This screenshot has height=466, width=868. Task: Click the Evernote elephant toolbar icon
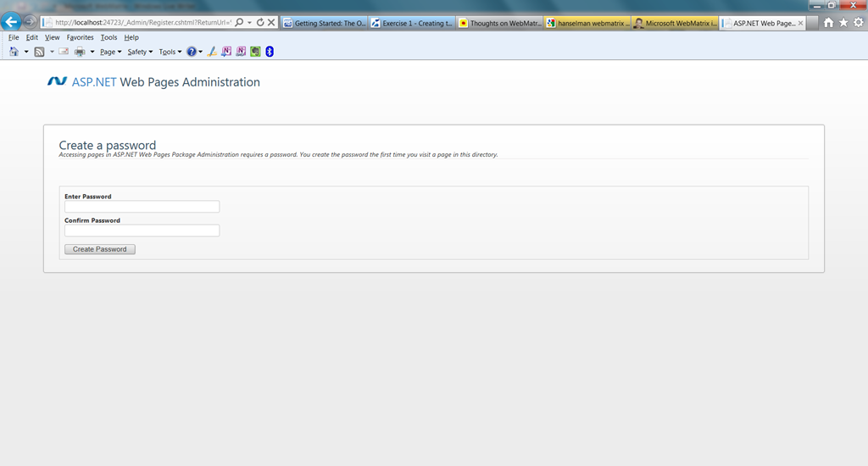pyautogui.click(x=255, y=52)
